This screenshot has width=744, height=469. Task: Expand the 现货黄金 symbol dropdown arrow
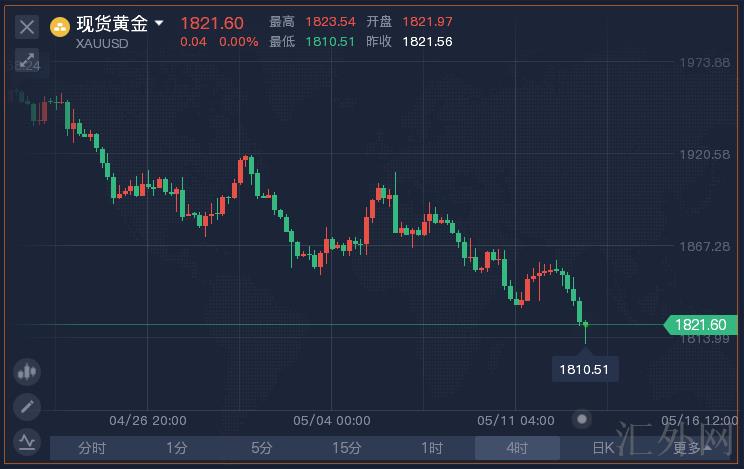click(159, 23)
